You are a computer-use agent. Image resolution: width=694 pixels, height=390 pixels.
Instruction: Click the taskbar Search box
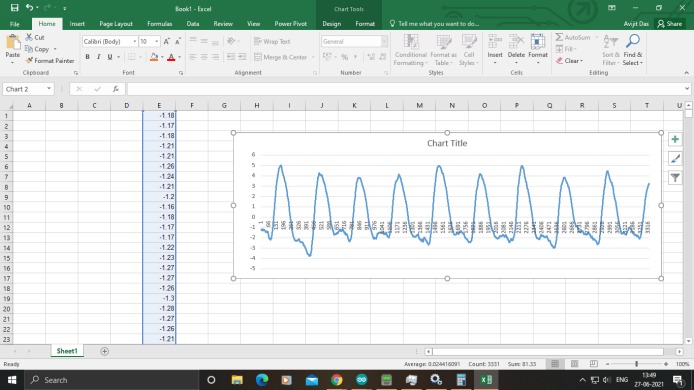pos(112,380)
